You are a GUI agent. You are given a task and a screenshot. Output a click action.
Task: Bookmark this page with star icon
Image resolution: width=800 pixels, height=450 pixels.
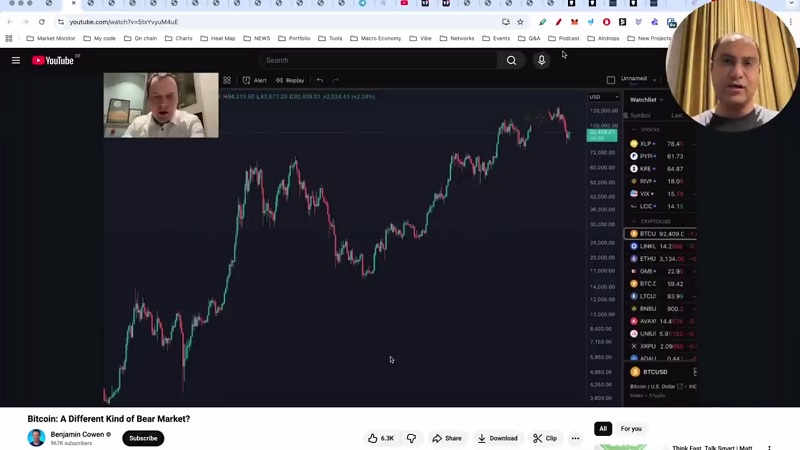(x=520, y=22)
